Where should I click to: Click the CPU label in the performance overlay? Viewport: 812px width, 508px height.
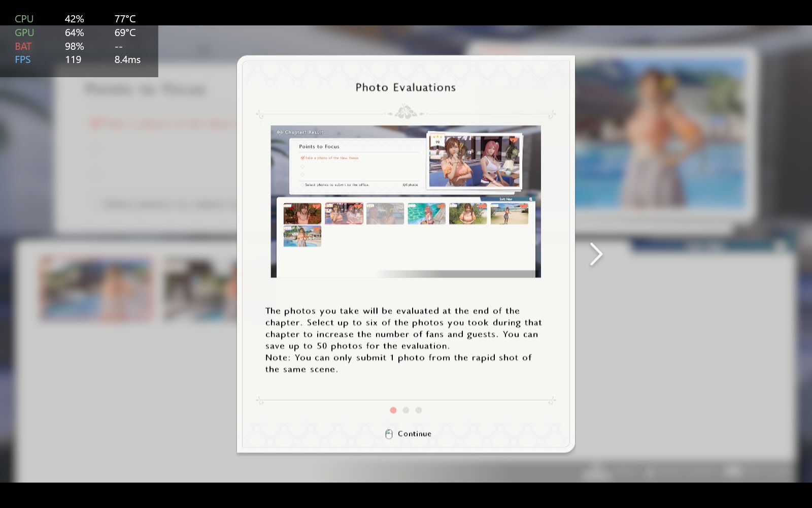click(24, 19)
